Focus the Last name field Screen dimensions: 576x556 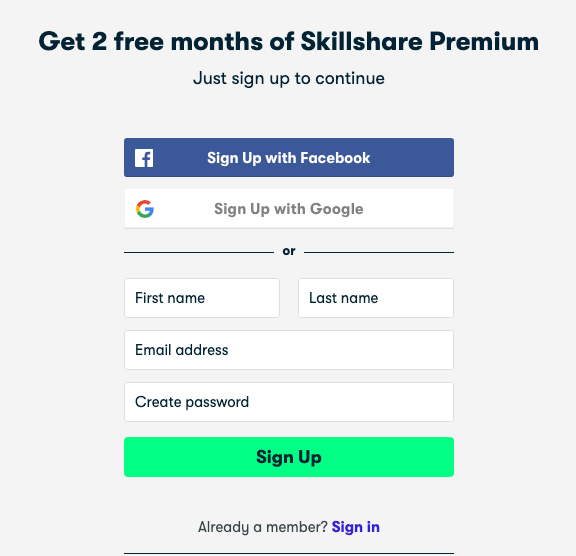(x=376, y=298)
